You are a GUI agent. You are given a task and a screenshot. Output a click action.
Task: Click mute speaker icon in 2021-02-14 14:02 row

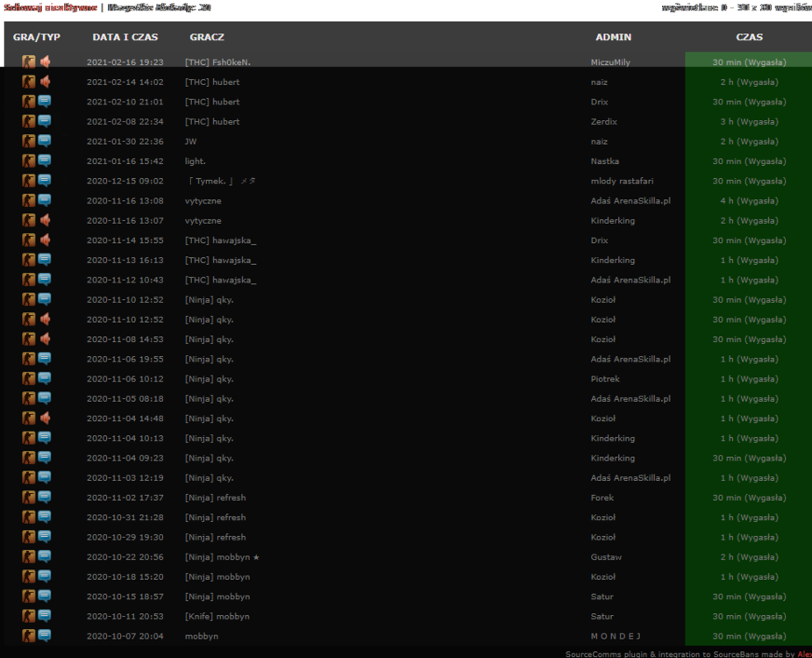45,82
